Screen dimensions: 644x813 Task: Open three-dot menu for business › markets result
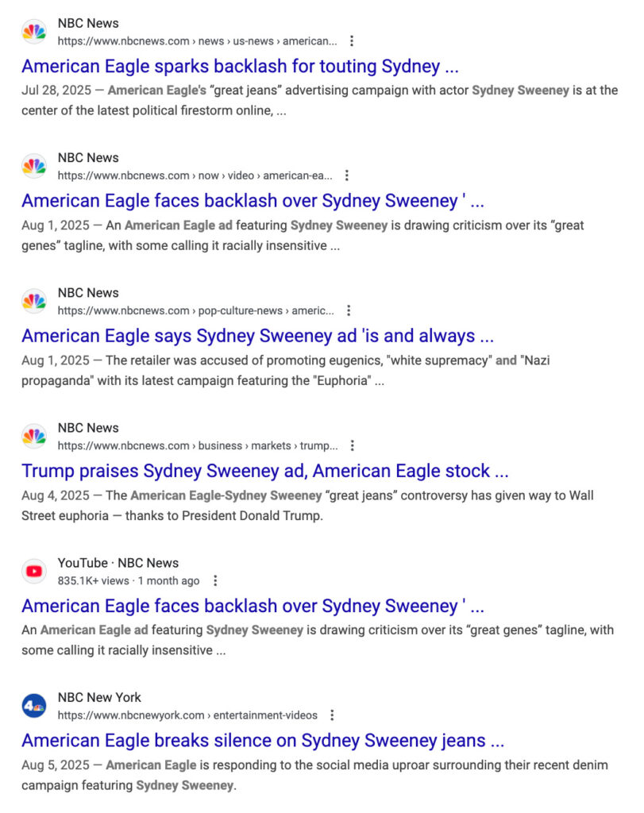[x=353, y=445]
